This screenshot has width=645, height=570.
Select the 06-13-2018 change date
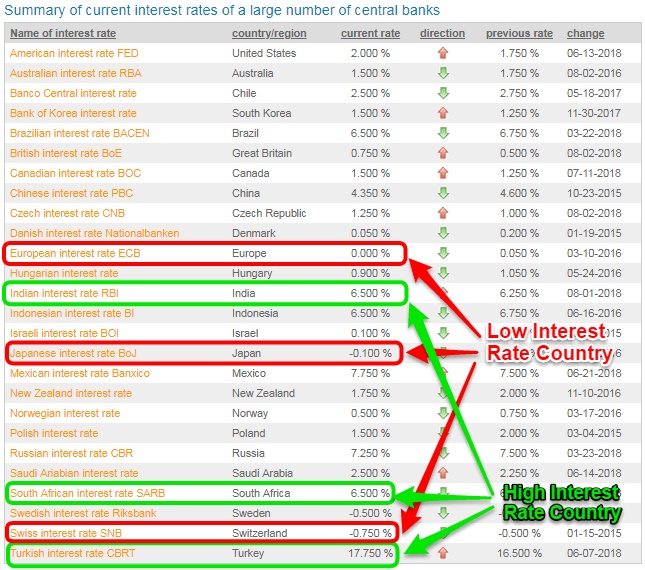coord(594,53)
